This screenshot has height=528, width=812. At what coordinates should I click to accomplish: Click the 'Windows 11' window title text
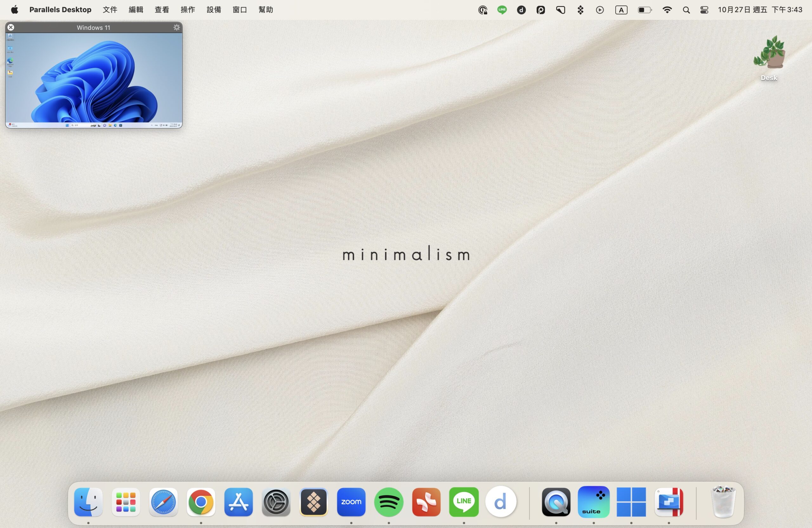tap(94, 28)
